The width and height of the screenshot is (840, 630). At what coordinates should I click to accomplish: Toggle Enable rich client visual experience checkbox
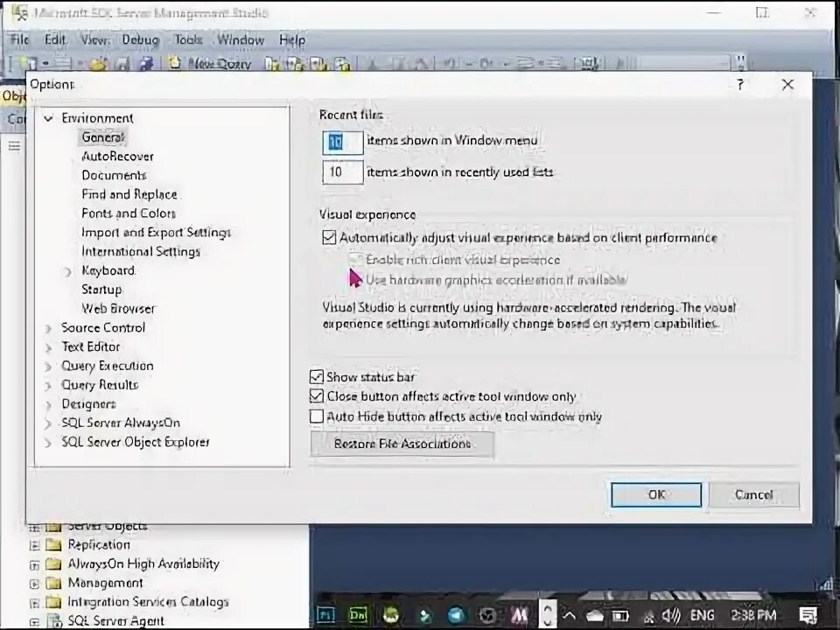tap(355, 260)
